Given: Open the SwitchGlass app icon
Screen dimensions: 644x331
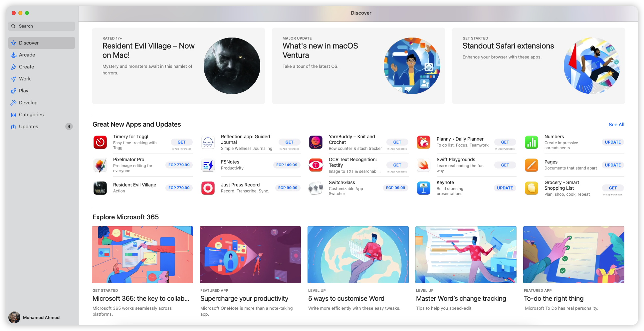Looking at the screenshot, I should pyautogui.click(x=316, y=188).
